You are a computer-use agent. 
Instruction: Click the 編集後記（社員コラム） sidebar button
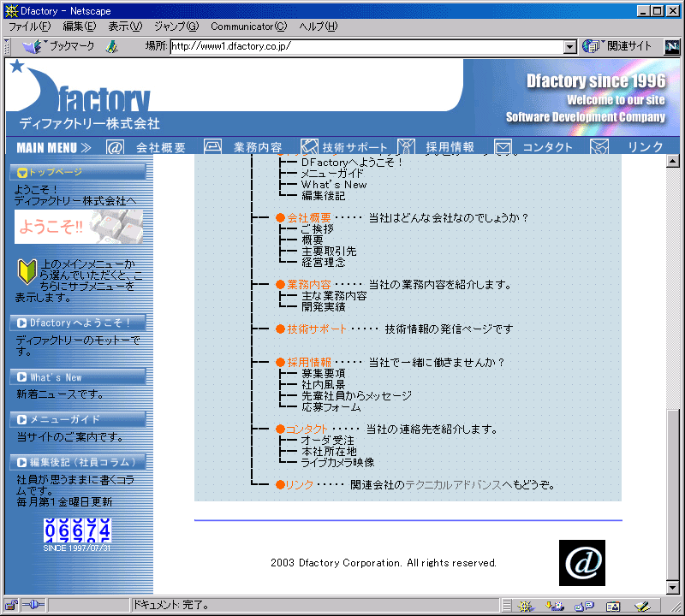tap(78, 462)
